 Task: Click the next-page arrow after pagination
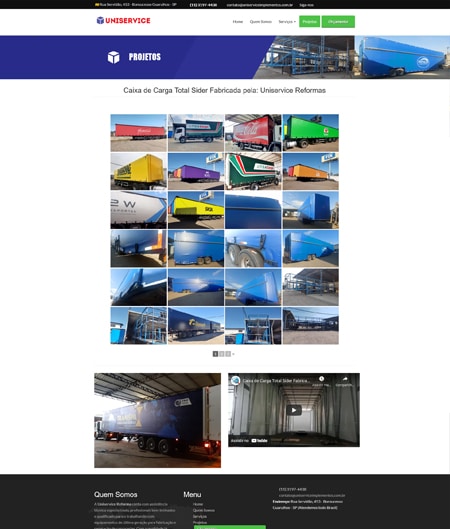coord(233,354)
